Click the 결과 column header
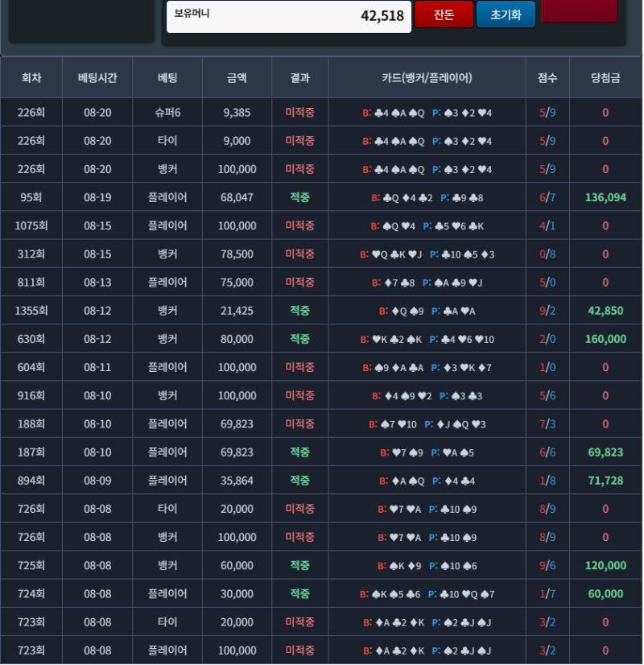Screen dimensions: 644x665 point(300,77)
